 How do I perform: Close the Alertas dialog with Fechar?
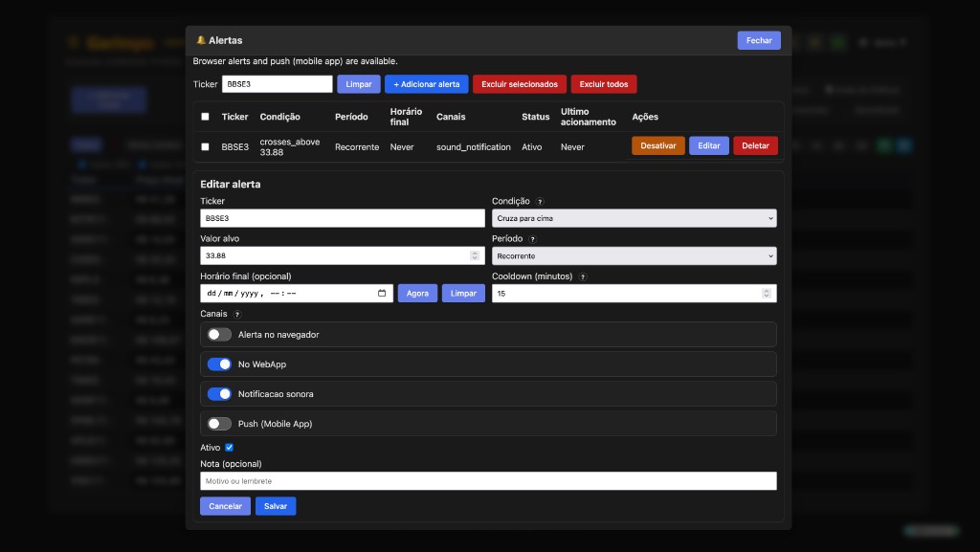click(x=759, y=40)
